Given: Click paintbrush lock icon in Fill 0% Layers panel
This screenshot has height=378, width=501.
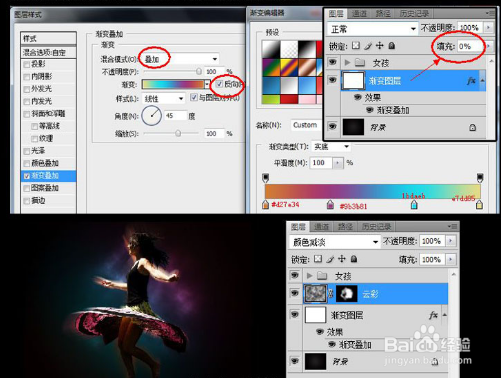Looking at the screenshot, I should click(368, 46).
